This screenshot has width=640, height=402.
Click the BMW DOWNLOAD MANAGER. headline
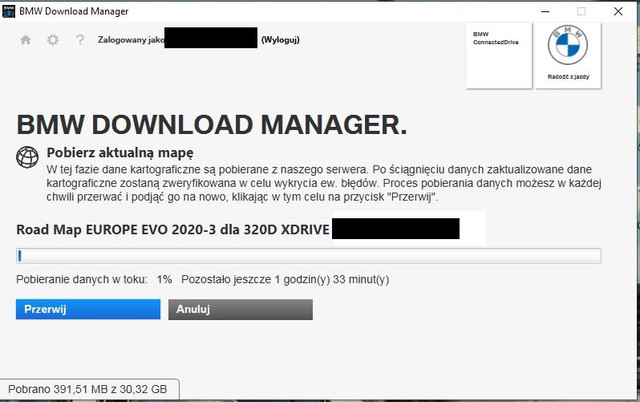click(x=211, y=124)
